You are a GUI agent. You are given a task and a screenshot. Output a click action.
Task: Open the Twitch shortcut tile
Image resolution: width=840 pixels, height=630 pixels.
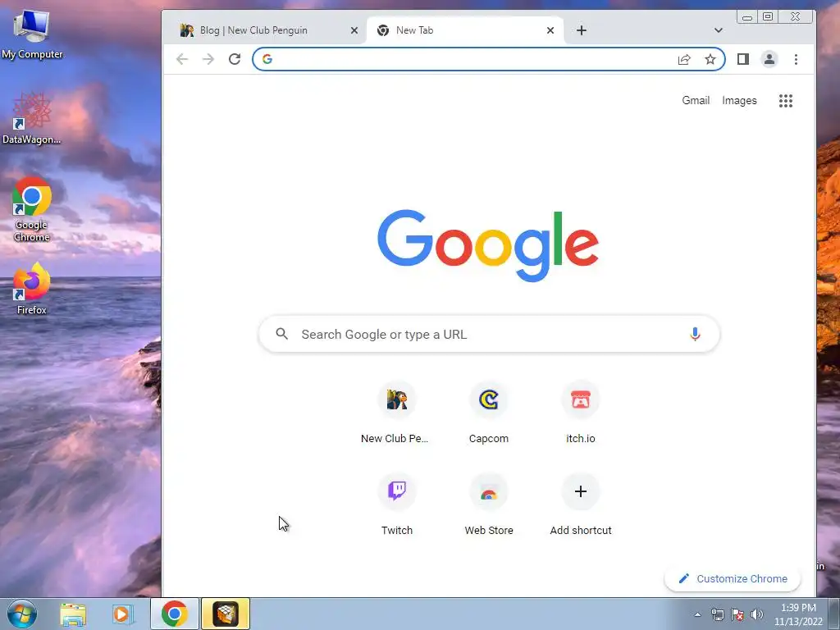coord(396,504)
